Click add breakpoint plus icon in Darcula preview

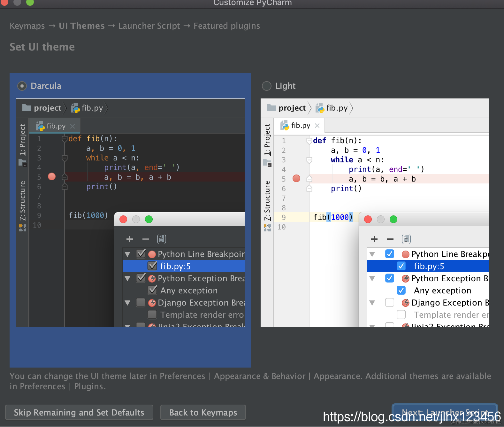coord(130,239)
